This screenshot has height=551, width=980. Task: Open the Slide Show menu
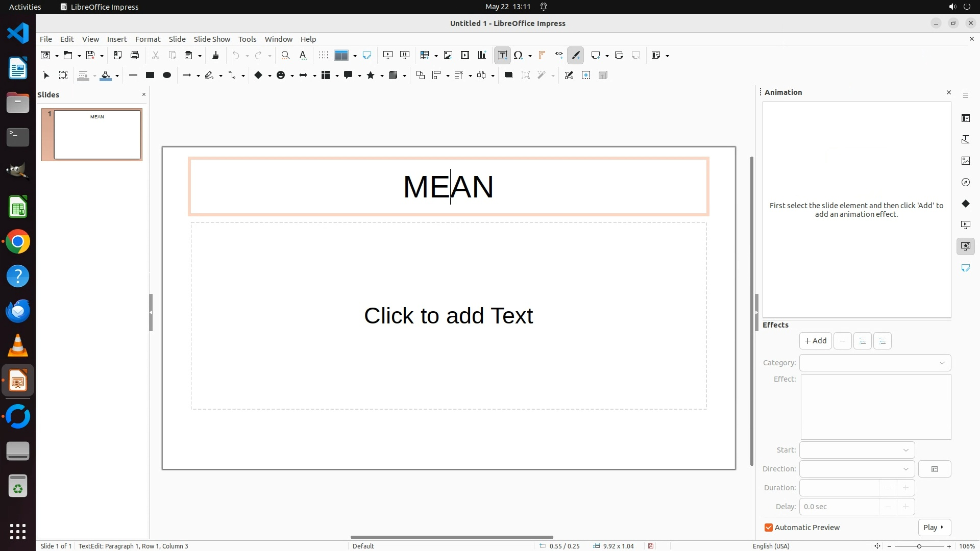pyautogui.click(x=212, y=39)
